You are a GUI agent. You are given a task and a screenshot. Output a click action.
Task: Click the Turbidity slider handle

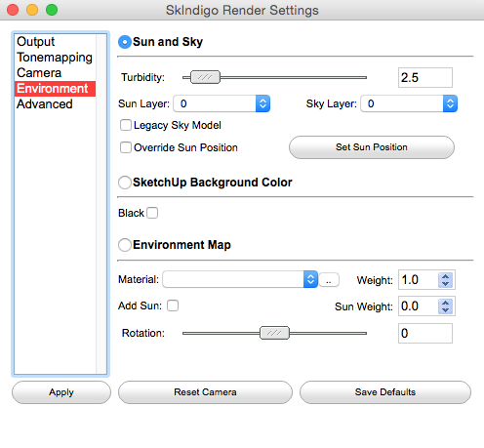pos(205,77)
